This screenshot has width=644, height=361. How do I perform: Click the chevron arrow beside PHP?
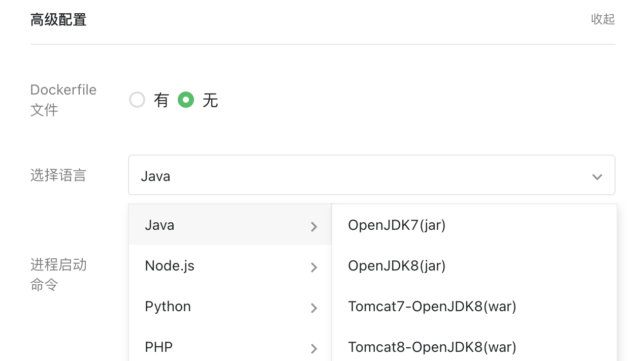point(314,349)
